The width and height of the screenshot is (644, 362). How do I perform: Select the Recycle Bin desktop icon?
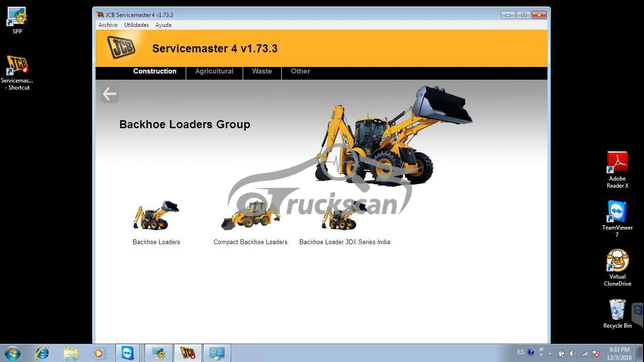click(617, 314)
